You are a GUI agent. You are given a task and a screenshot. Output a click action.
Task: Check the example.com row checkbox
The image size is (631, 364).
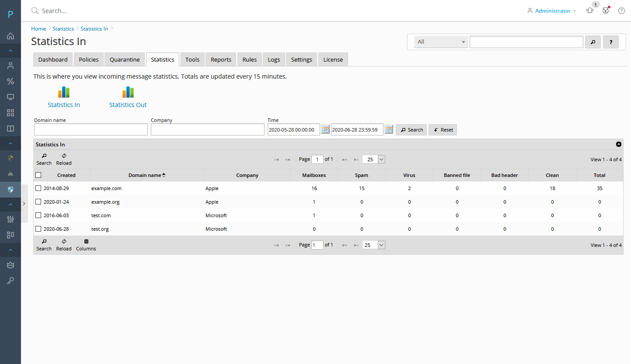(38, 188)
